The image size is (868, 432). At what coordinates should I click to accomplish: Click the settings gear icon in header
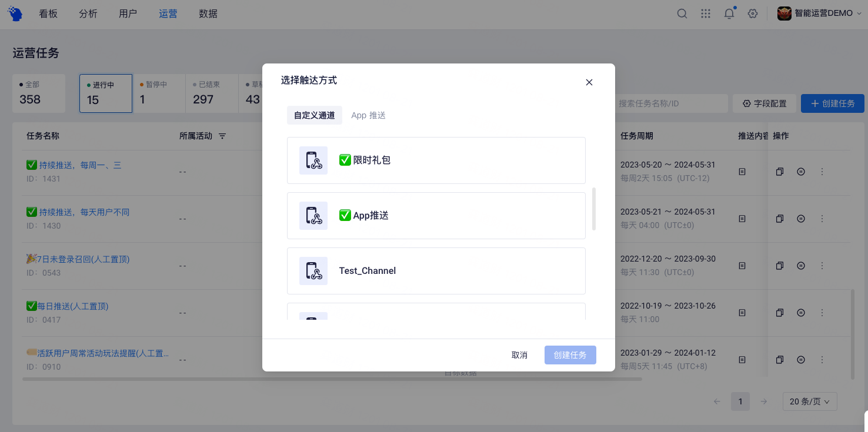(753, 14)
